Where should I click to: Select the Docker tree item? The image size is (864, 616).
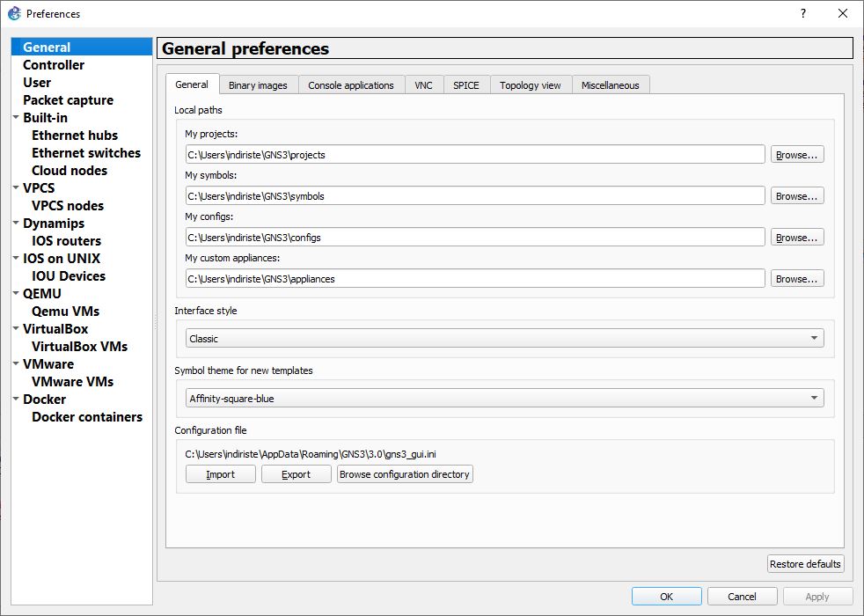click(x=45, y=400)
